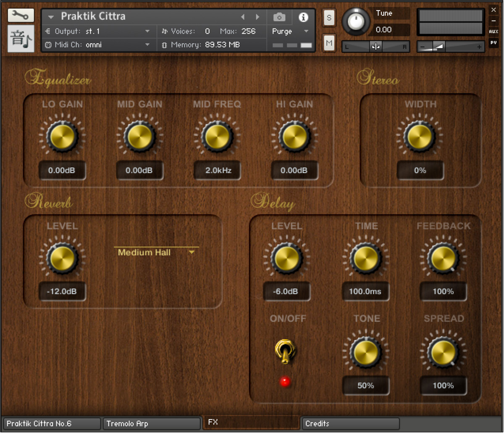Click the wrench edit-instrument icon

tap(21, 15)
